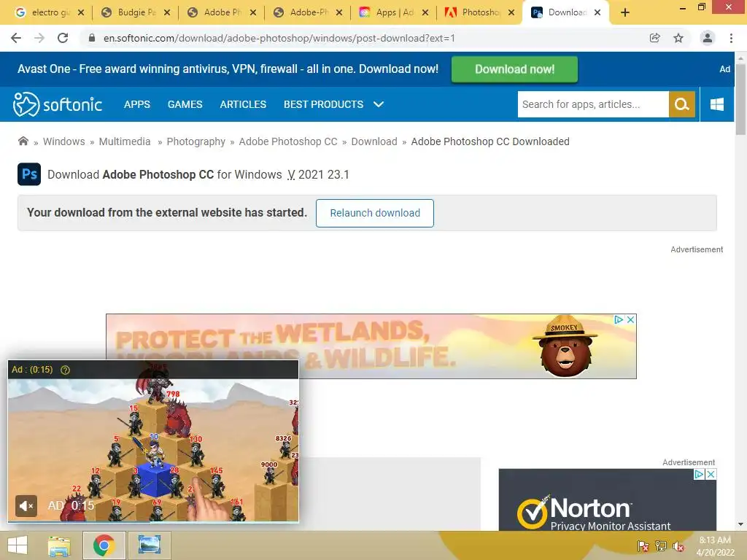Go back to the previous page
The width and height of the screenshot is (747, 560).
16,38
